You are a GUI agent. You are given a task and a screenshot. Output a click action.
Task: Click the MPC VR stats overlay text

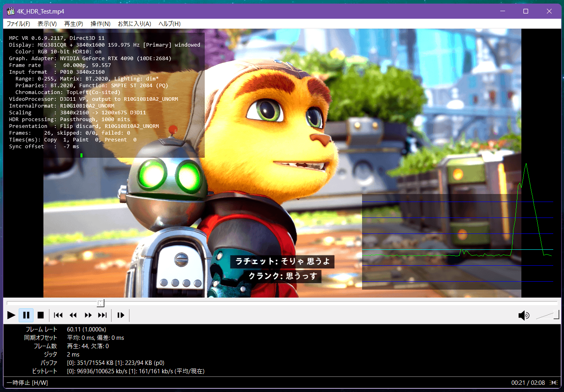105,92
